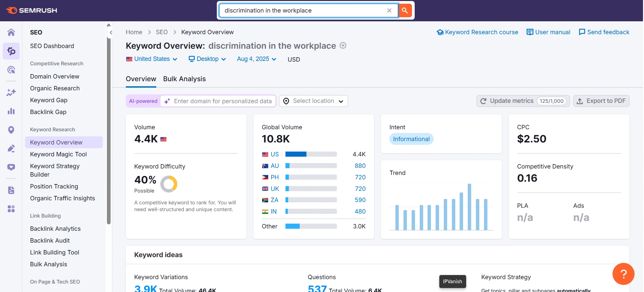Open the United States country dropdown
This screenshot has height=292, width=644.
(x=152, y=59)
